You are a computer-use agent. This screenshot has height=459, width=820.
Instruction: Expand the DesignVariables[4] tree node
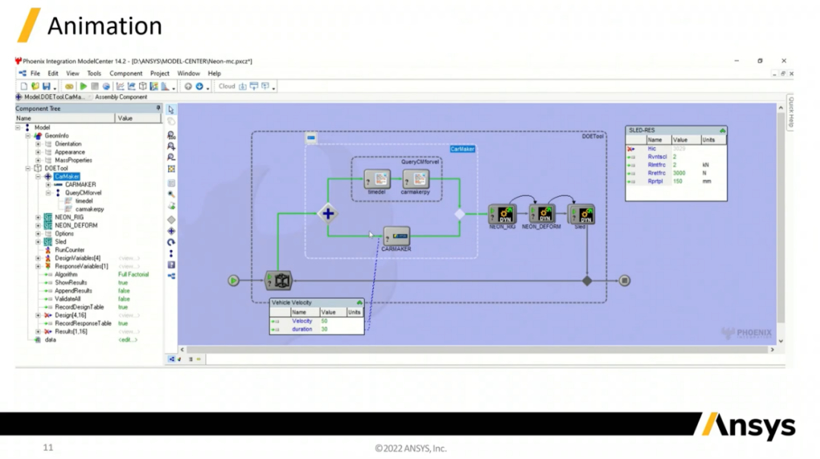coord(38,258)
